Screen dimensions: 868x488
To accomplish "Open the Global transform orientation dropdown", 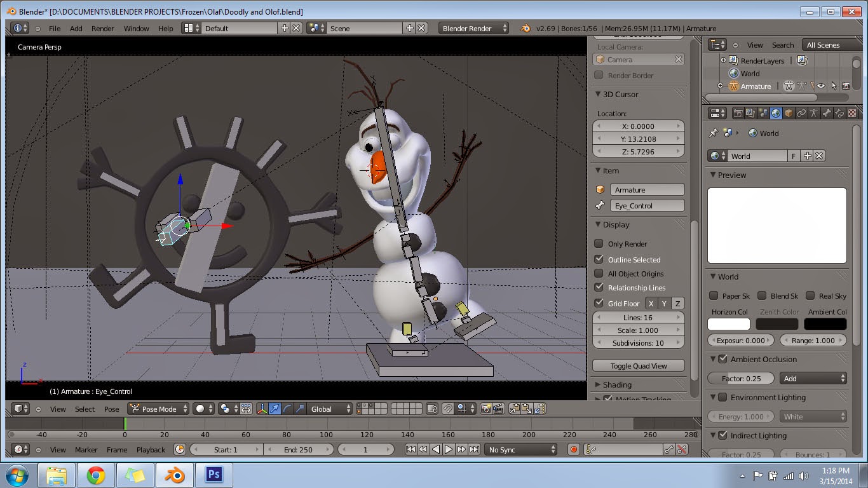I will coord(330,409).
